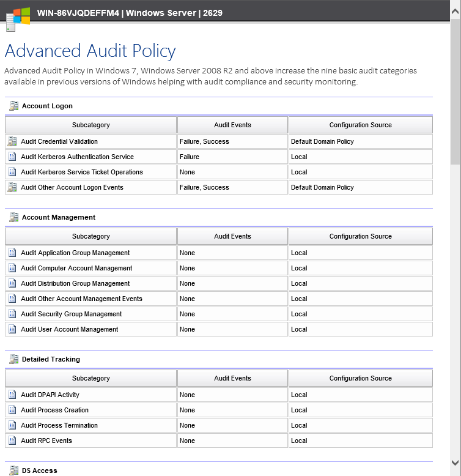
Task: Click the Audit RPC Events row icon
Action: pyautogui.click(x=12, y=441)
